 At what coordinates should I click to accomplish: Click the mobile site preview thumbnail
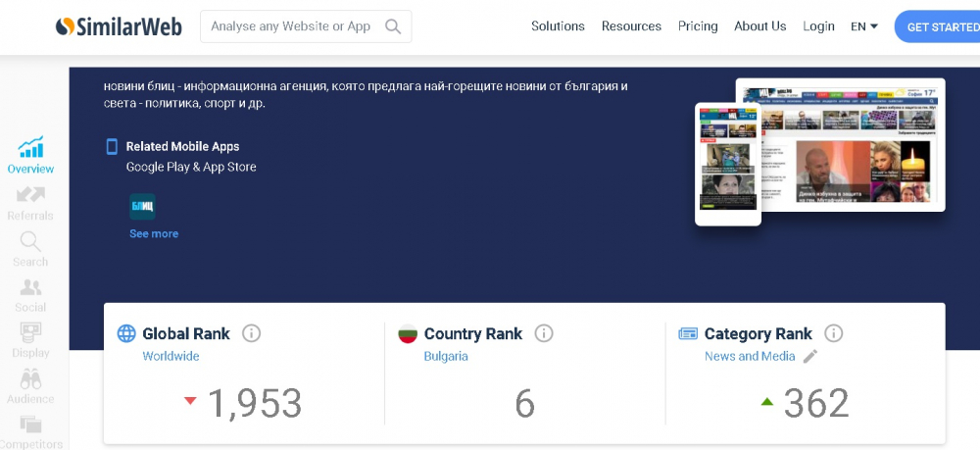[728, 164]
